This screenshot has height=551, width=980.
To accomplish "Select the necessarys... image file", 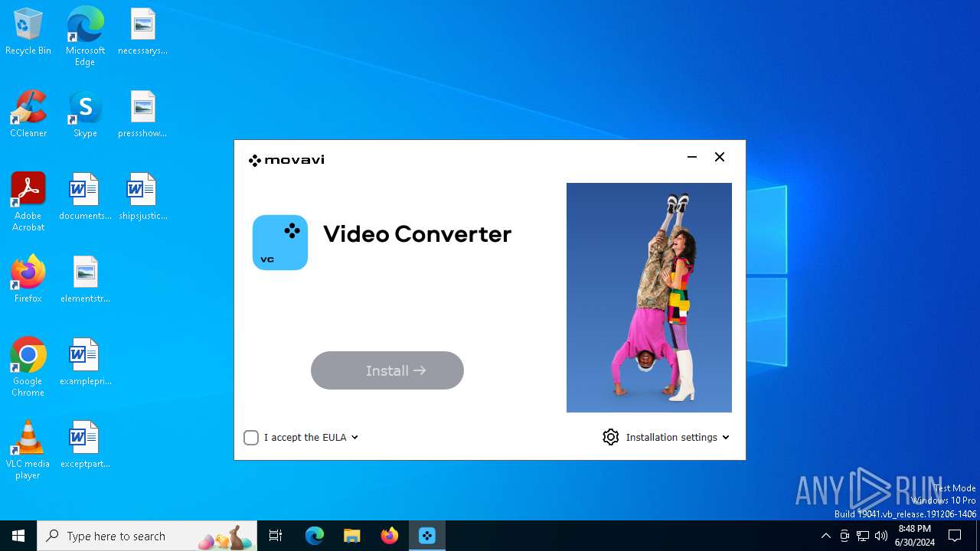I will point(142,32).
